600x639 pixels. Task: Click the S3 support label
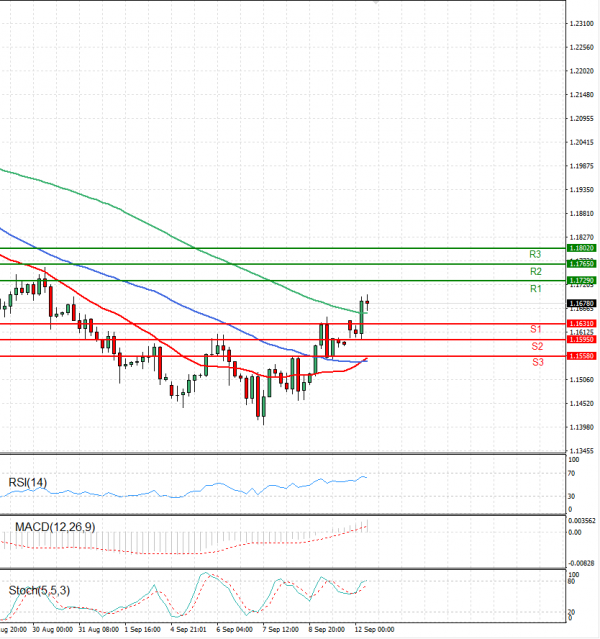point(538,362)
